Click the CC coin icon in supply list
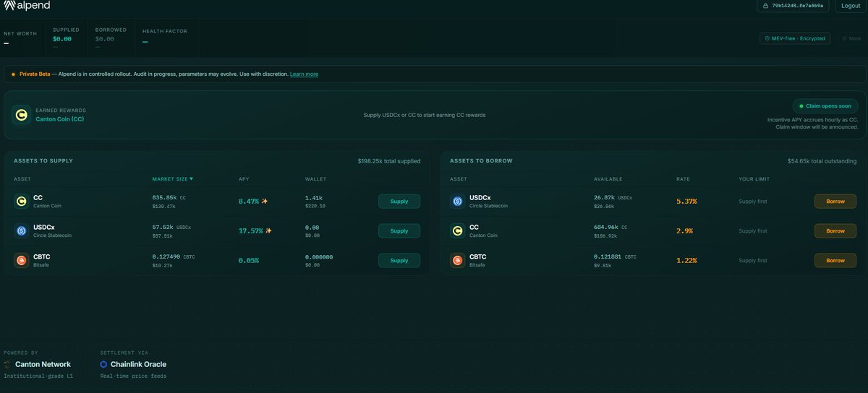 (22, 202)
